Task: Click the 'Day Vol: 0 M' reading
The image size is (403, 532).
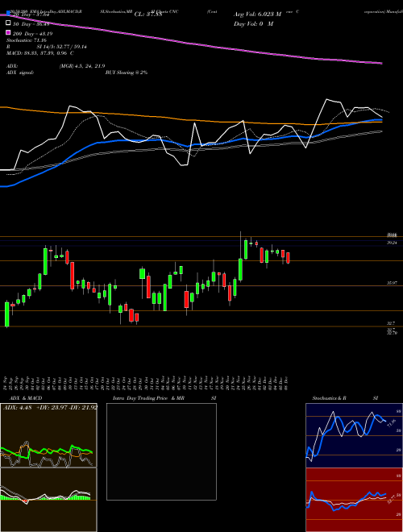Action: [x=253, y=23]
